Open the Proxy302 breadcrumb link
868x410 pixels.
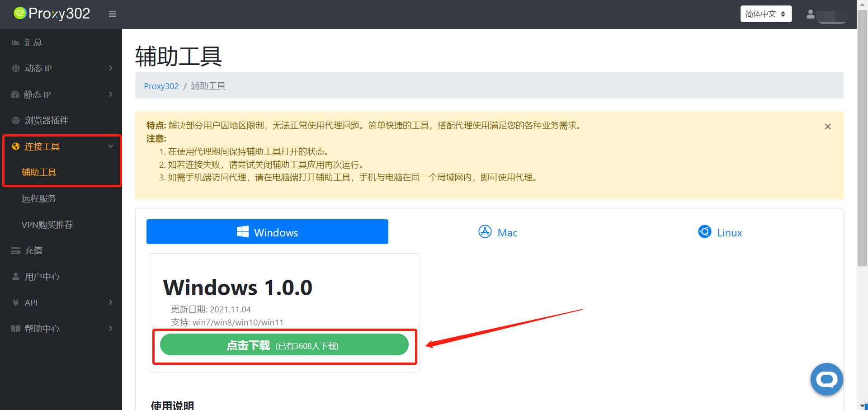coord(161,86)
